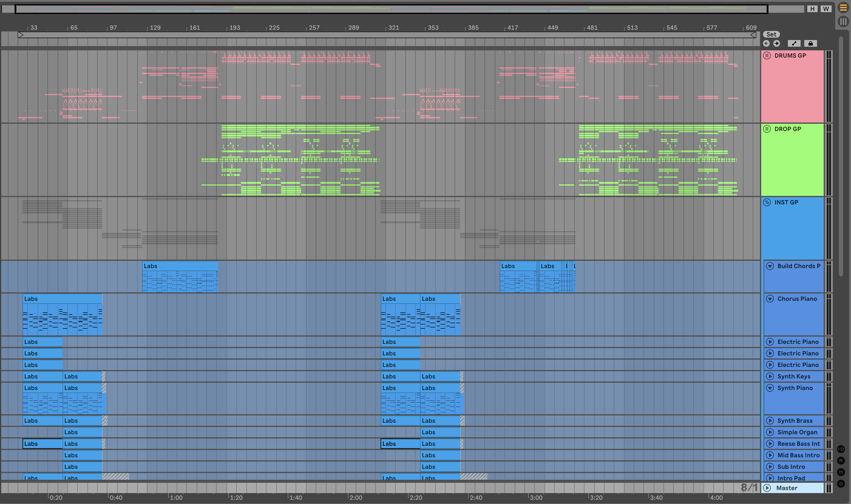Unfold the DROP GP group icon
This screenshot has width=851, height=504.
click(x=767, y=129)
